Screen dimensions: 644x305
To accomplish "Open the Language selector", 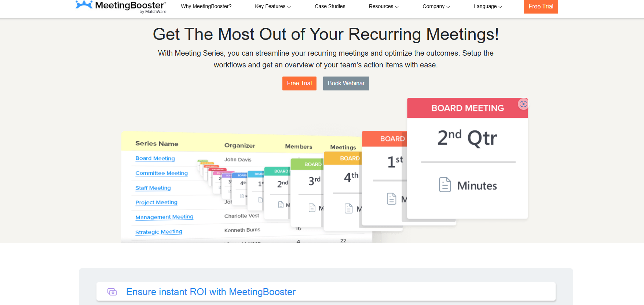I will pos(487,6).
